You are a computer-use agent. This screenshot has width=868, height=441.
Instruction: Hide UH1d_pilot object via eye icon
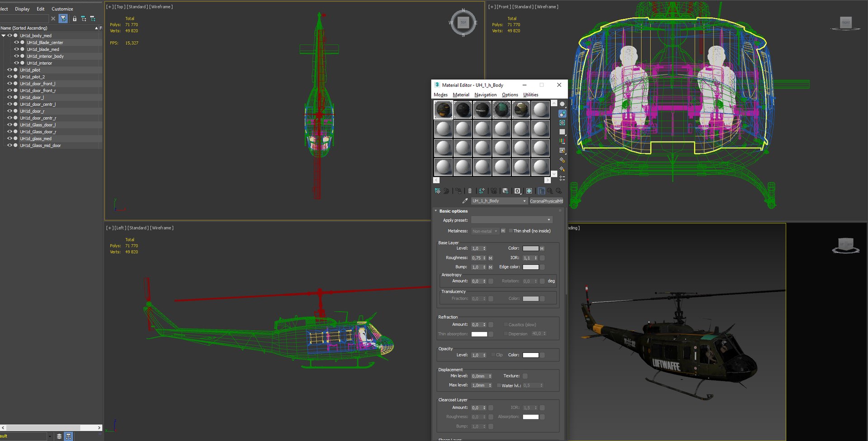click(9, 70)
